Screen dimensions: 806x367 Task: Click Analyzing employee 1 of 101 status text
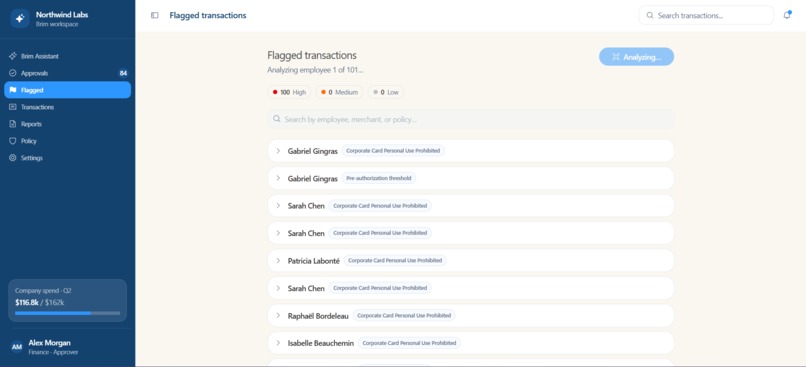point(315,70)
